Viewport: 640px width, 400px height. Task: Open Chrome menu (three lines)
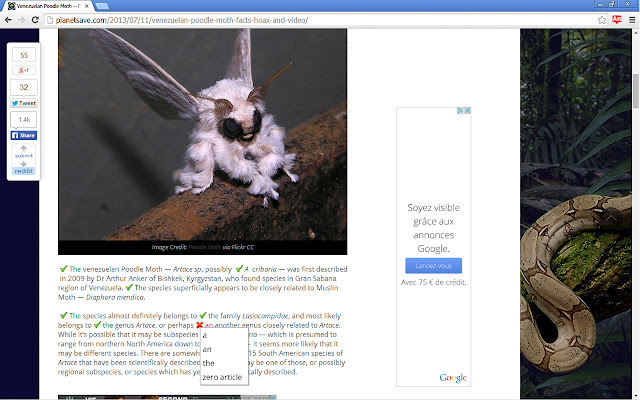point(632,20)
